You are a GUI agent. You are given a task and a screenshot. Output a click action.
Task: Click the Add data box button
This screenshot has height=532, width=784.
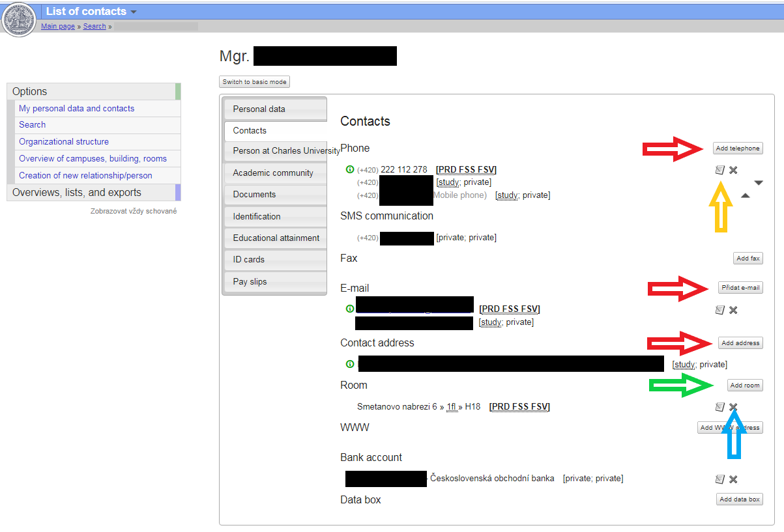(740, 499)
